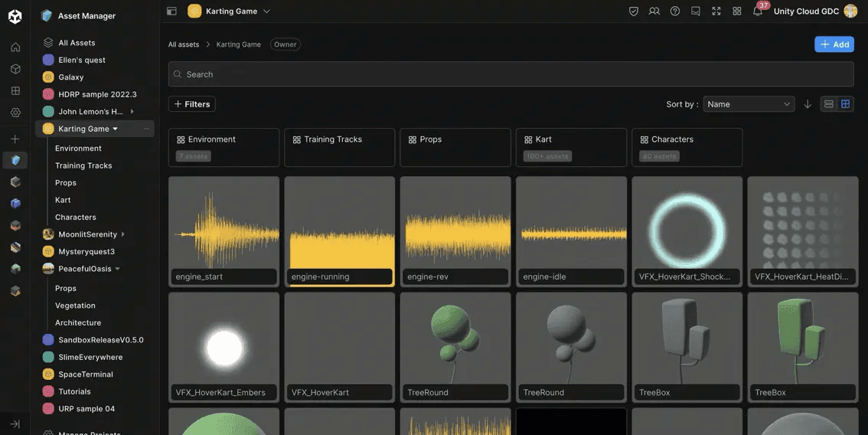Click the user avatar picture
Image resolution: width=868 pixels, height=435 pixels.
click(850, 11)
